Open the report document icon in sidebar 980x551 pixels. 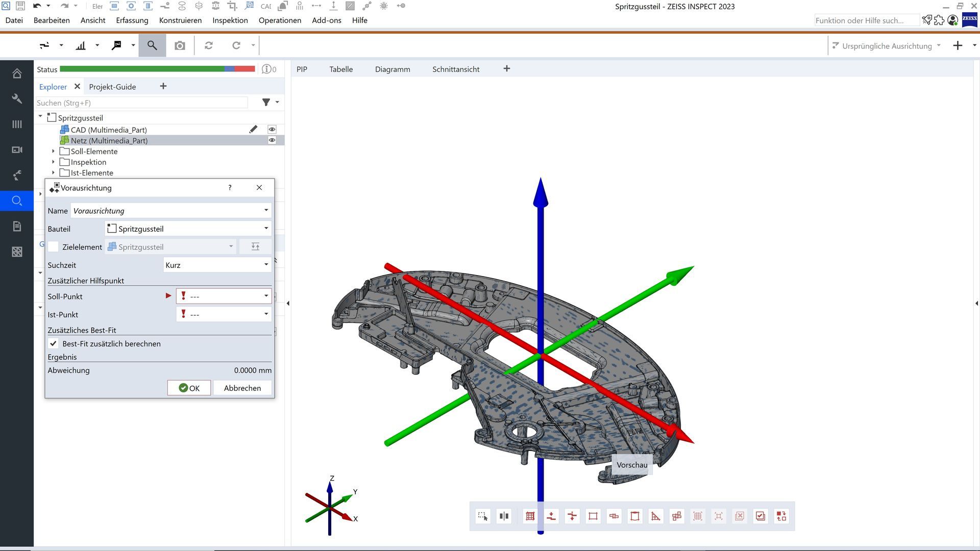click(x=17, y=226)
